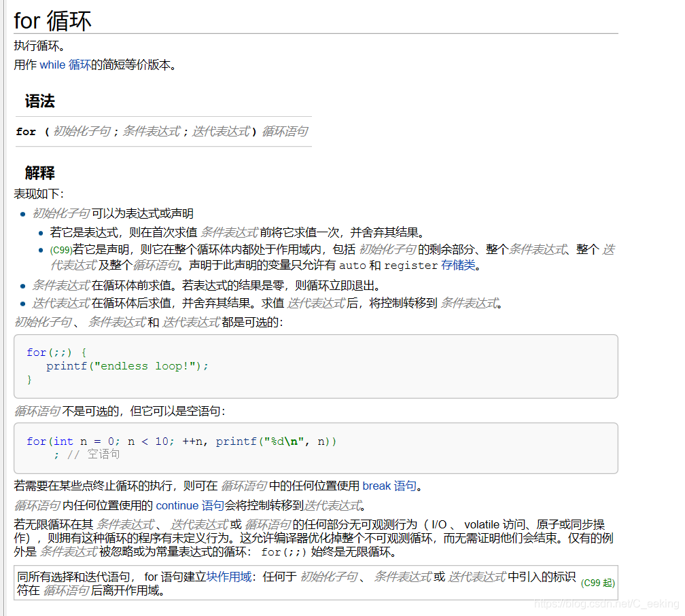Follow the '存储类' link
This screenshot has height=616, width=685.
click(458, 265)
